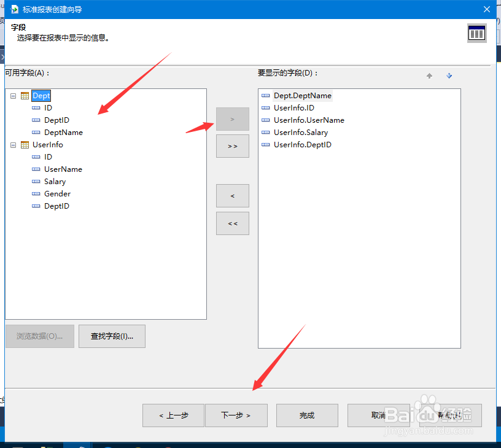Select the DeptName field under Dept

point(63,132)
